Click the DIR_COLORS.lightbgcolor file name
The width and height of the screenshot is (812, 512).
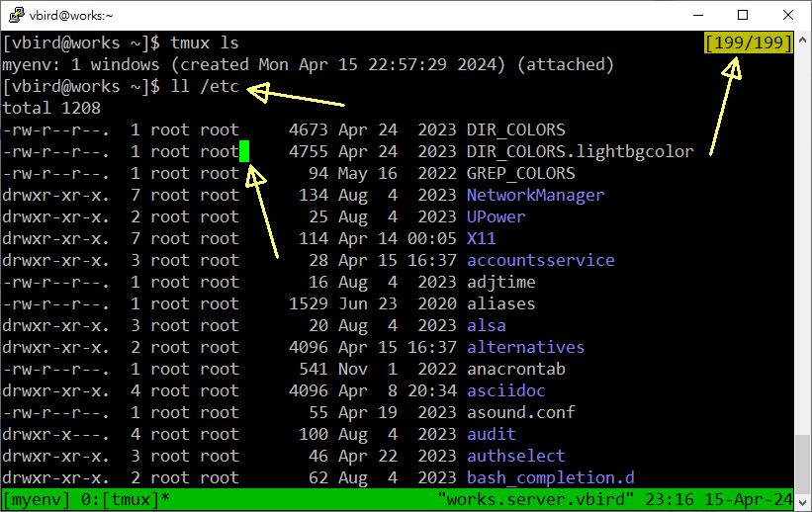point(580,151)
